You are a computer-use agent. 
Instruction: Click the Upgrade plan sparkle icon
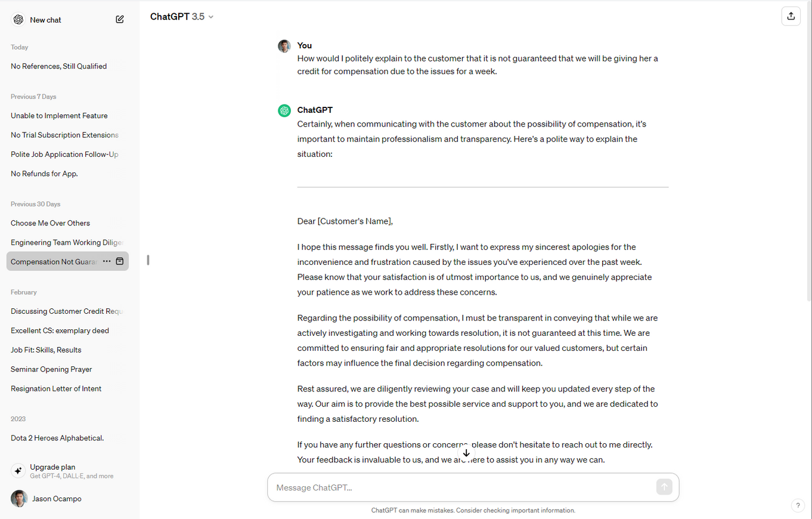pyautogui.click(x=18, y=471)
